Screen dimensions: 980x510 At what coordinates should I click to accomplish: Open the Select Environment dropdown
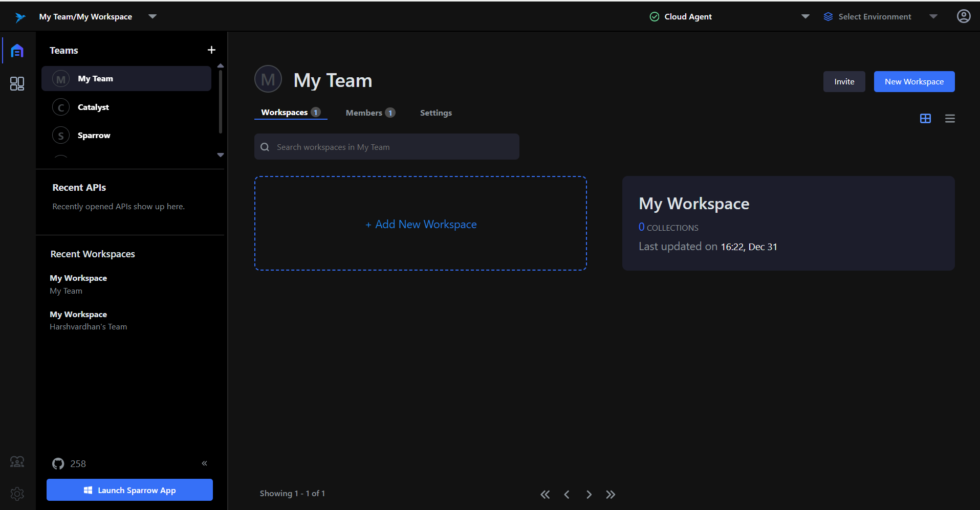pos(880,16)
